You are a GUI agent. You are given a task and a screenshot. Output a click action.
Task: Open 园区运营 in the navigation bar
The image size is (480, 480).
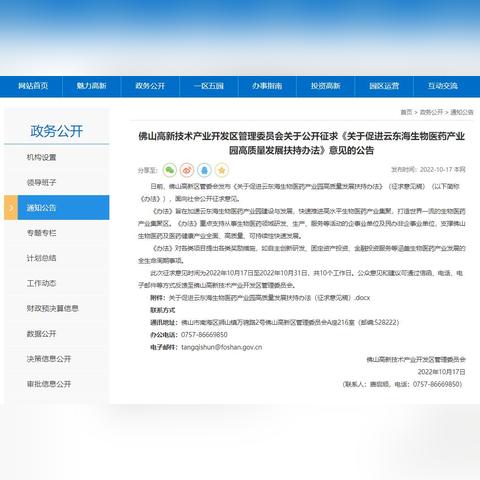[x=384, y=86]
